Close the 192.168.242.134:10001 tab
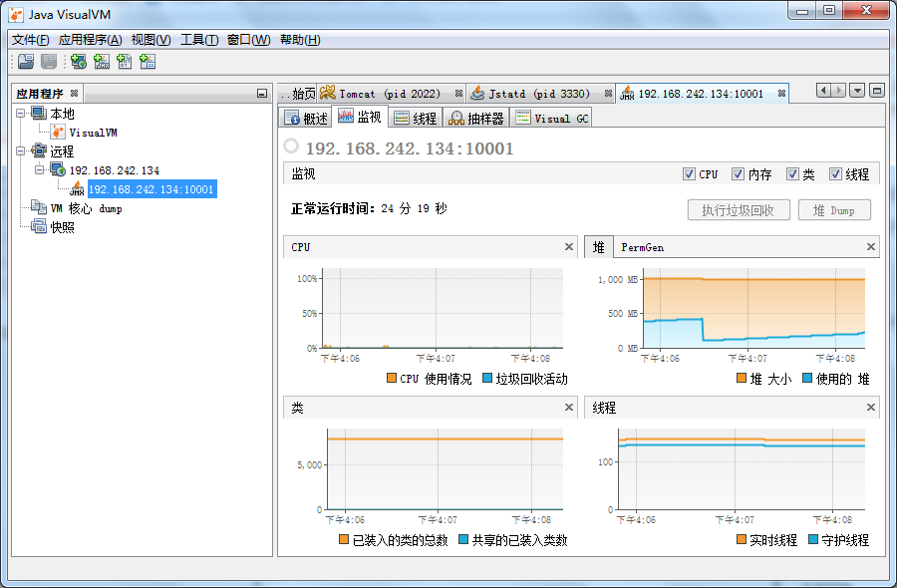 [x=781, y=94]
